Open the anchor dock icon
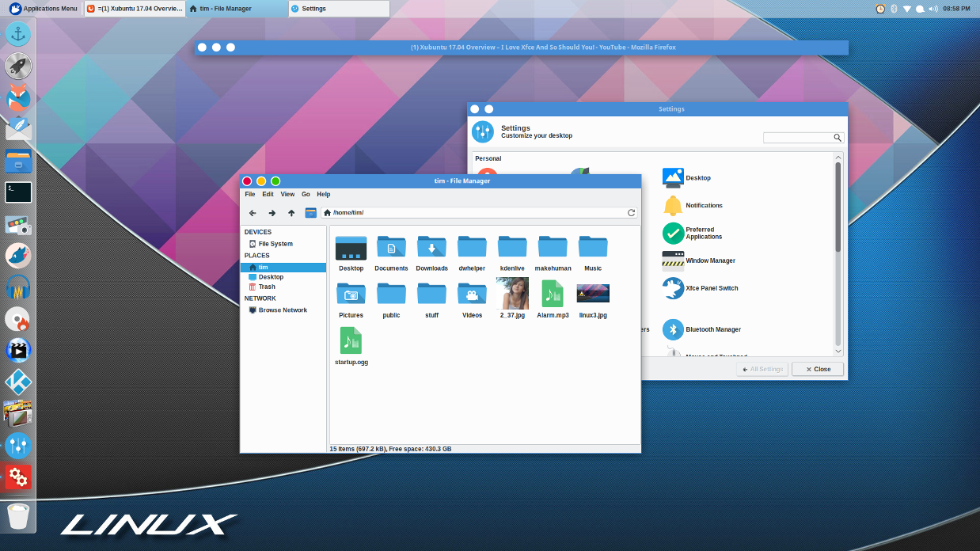980x551 pixels. pos(18,34)
